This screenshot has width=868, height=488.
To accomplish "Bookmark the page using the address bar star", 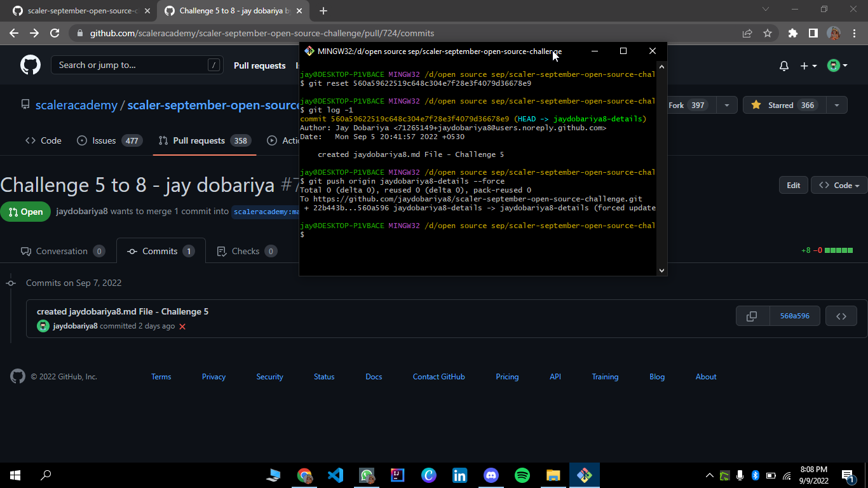I will coord(768,33).
